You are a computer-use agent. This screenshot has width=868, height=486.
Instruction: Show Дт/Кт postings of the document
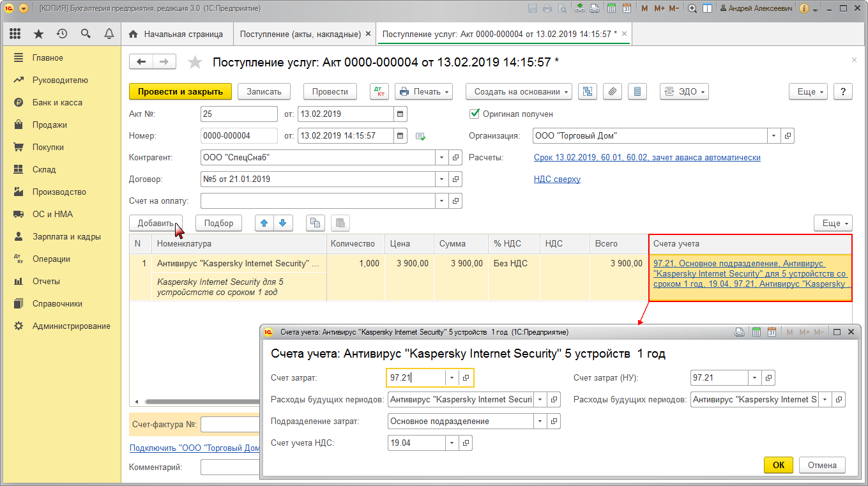[379, 91]
